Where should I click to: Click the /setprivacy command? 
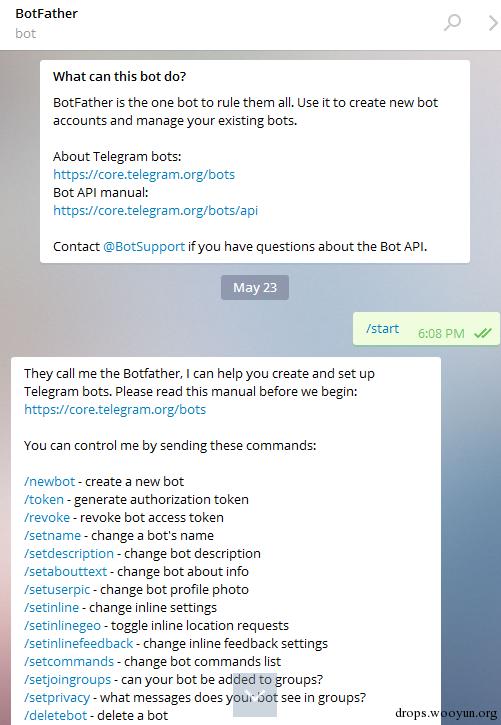pyautogui.click(x=57, y=698)
